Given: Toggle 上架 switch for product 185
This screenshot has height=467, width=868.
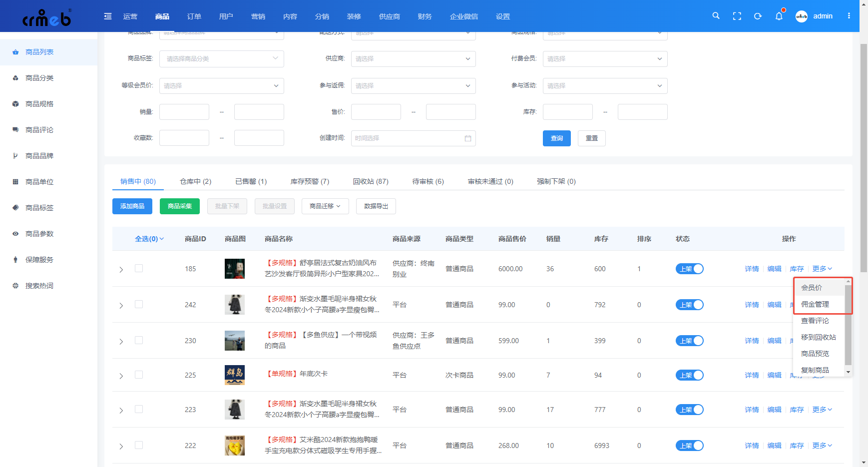Looking at the screenshot, I should click(x=689, y=269).
